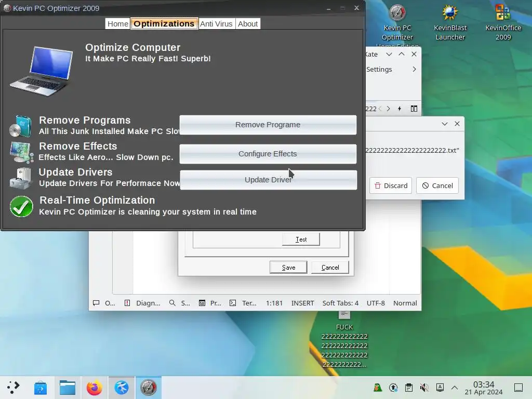Image resolution: width=532 pixels, height=399 pixels.
Task: Open the UTF-8 encoding menu
Action: click(x=376, y=303)
